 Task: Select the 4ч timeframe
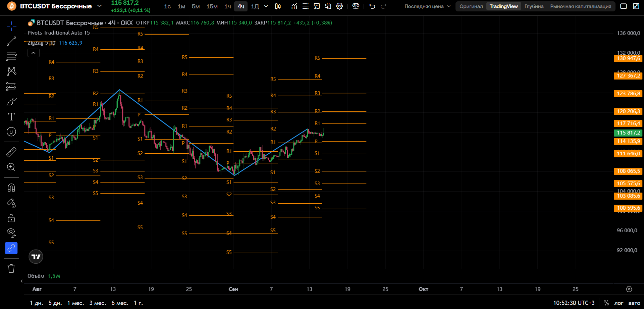click(241, 6)
